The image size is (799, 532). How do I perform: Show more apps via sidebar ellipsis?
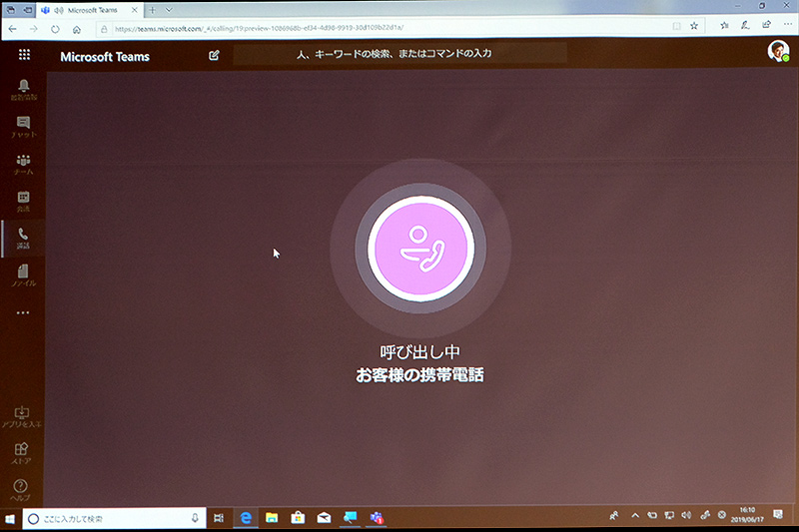23,312
